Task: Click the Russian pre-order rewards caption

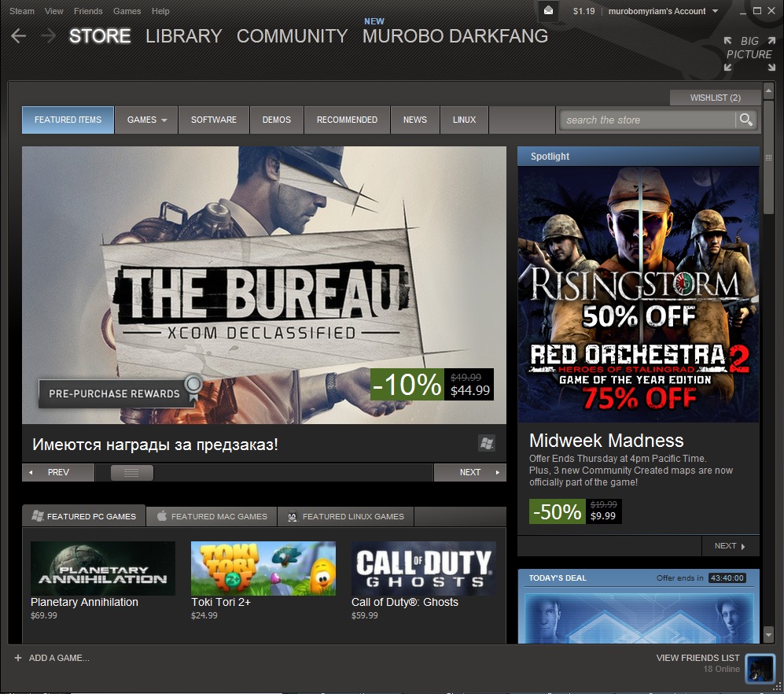Action: pyautogui.click(x=155, y=445)
